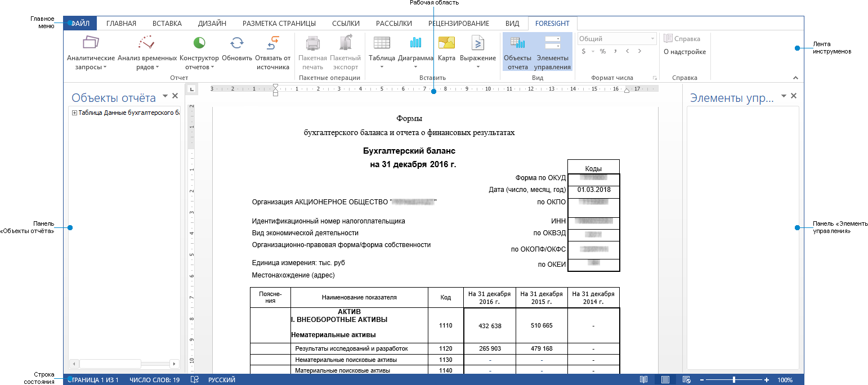Screen dimensions: 868x385
Task: Open the РЕЦЕНЗИРОВАНИЕ tab
Action: 458,23
